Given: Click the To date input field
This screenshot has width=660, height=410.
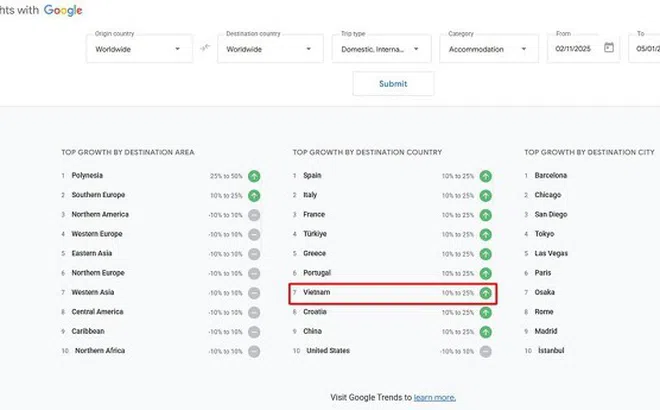Looking at the screenshot, I should (645, 47).
